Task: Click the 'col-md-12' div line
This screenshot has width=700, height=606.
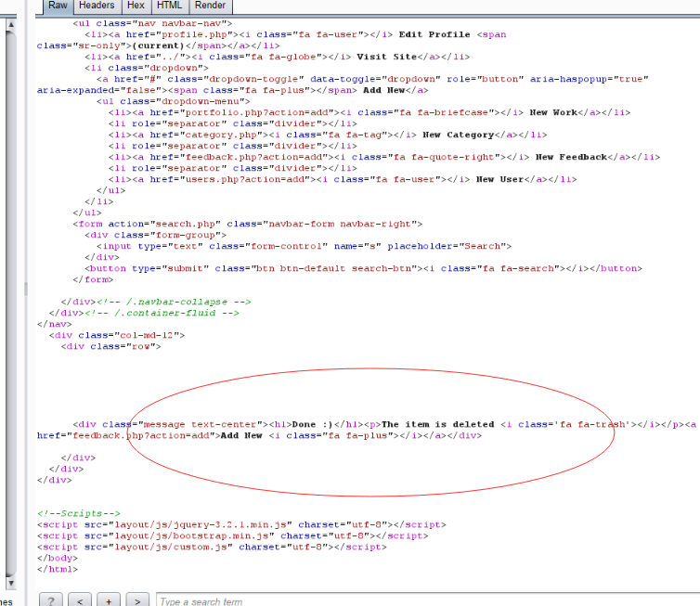Action: coord(117,335)
